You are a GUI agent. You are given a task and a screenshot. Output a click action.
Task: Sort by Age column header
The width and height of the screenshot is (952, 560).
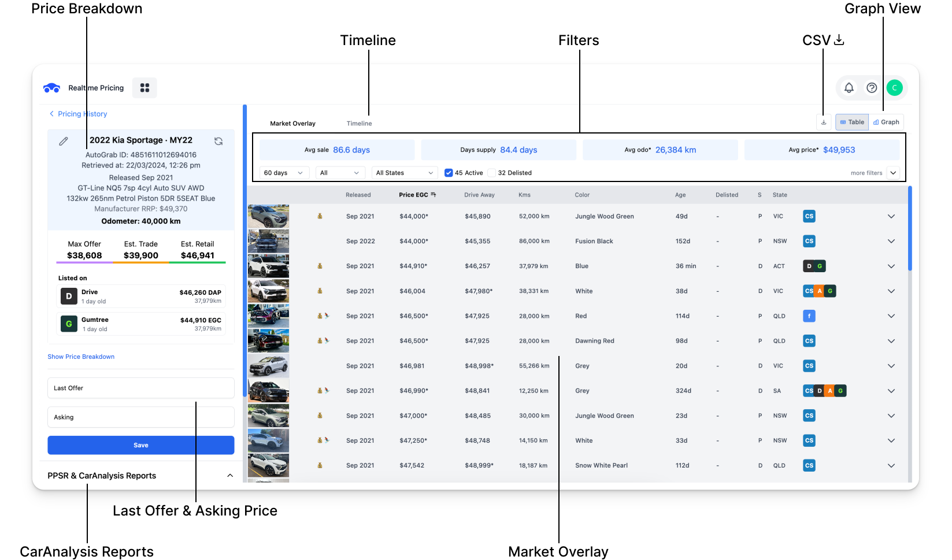point(680,195)
